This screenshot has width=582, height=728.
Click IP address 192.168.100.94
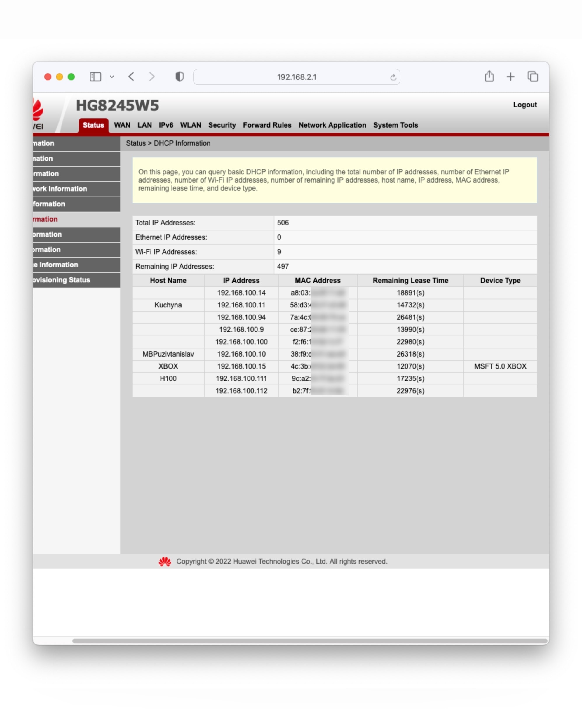pyautogui.click(x=241, y=317)
